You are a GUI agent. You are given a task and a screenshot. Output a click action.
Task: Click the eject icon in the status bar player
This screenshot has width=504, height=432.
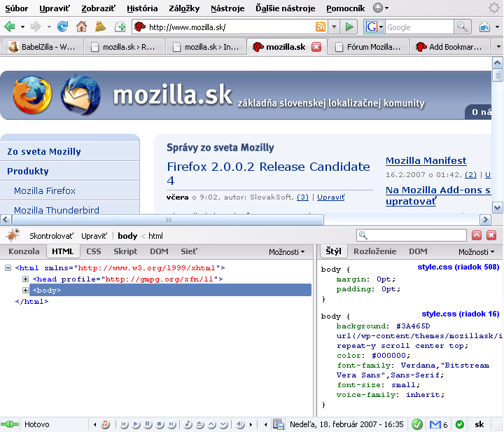(x=200, y=424)
